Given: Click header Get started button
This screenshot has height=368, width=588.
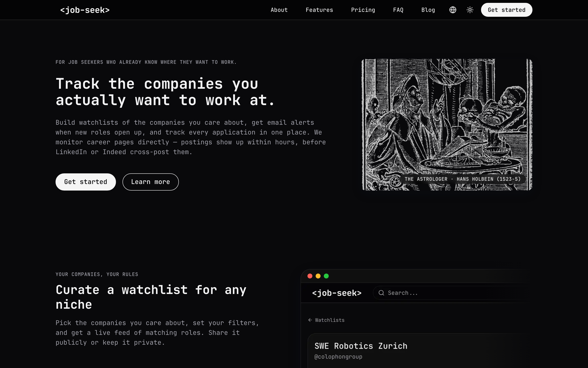Looking at the screenshot, I should point(507,10).
